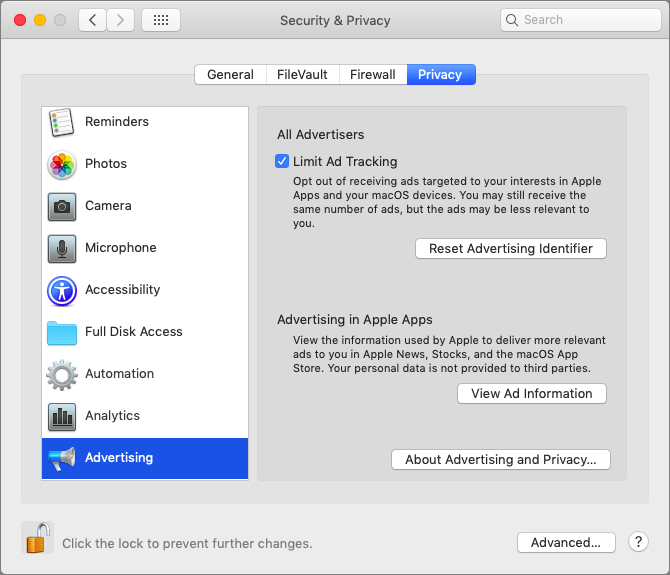Select Camera text label in list
The height and width of the screenshot is (575, 670).
coord(108,206)
